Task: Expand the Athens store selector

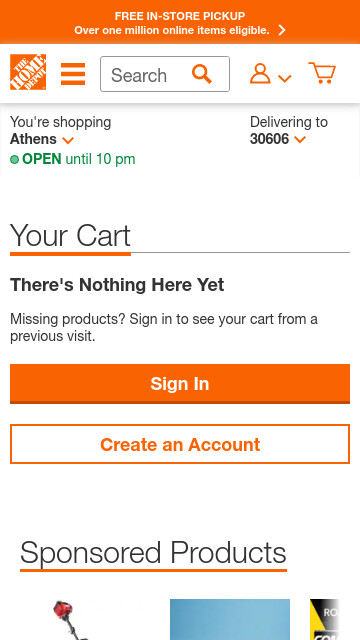Action: tap(42, 139)
